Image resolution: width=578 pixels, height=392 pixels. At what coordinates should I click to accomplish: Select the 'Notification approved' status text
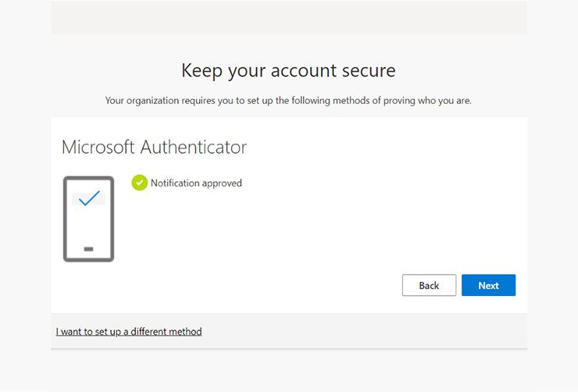tap(196, 183)
